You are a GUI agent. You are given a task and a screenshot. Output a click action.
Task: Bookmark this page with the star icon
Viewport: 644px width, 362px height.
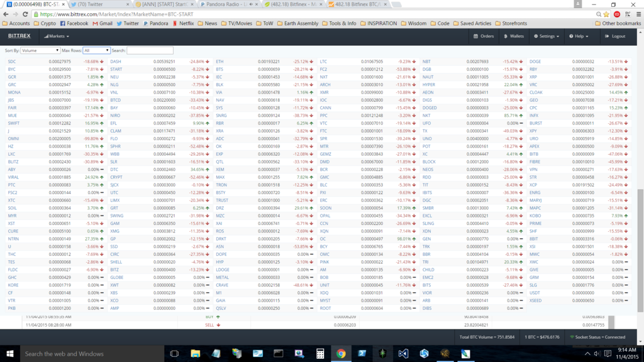[x=606, y=14]
